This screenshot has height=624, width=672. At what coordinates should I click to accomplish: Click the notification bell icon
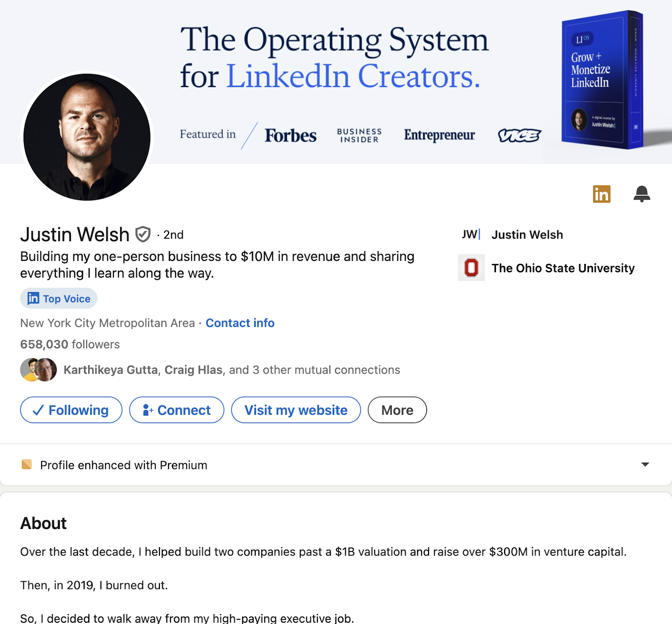tap(642, 194)
